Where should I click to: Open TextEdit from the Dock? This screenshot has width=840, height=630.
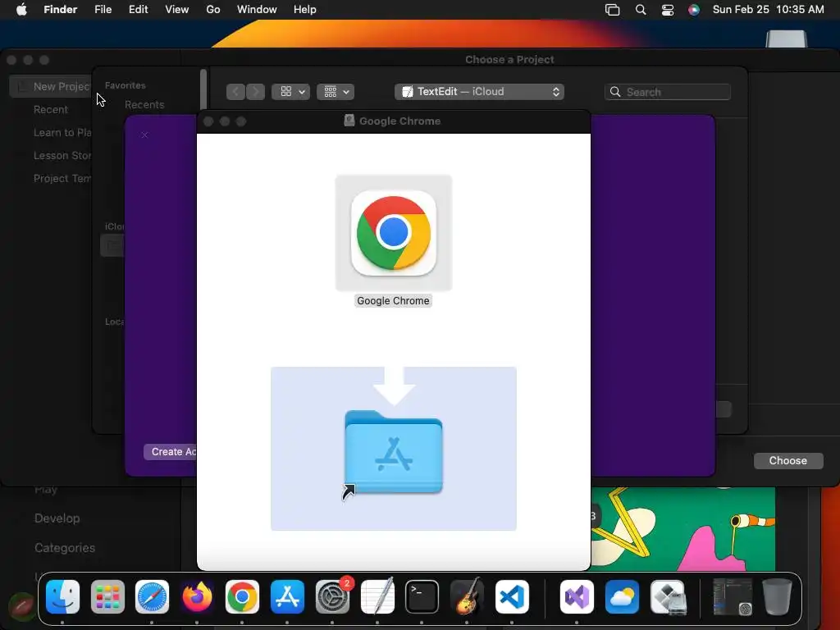(x=377, y=597)
